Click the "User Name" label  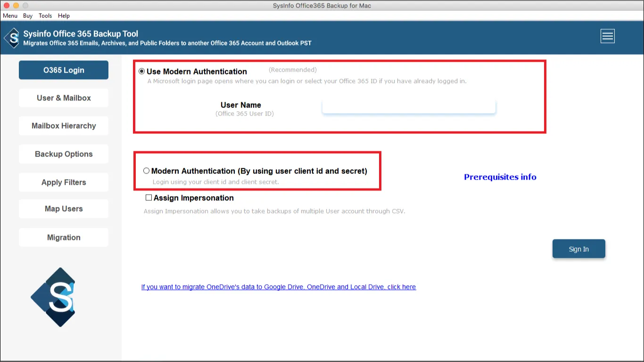click(241, 105)
